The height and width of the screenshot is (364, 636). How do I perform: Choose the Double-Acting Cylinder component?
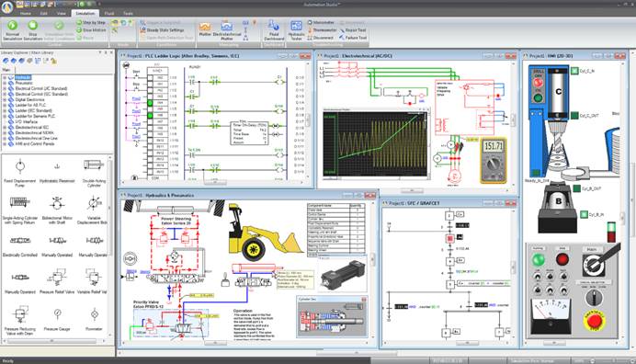(x=94, y=173)
